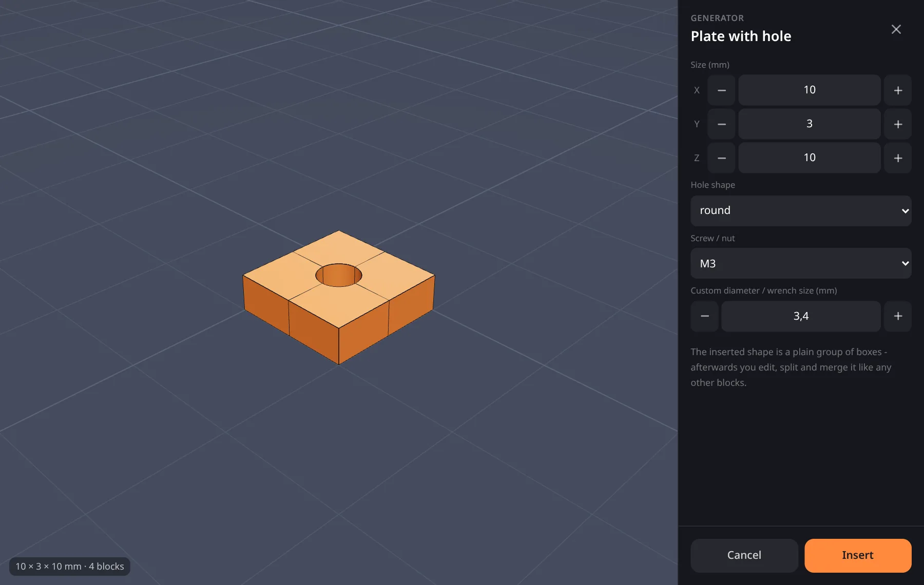Image resolution: width=924 pixels, height=585 pixels.
Task: Click the round hole in the plate
Action: point(339,275)
